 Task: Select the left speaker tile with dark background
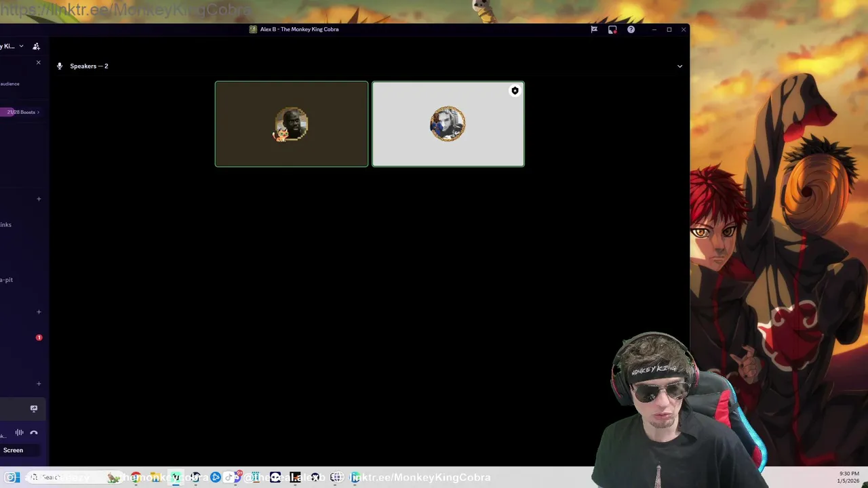(x=292, y=124)
